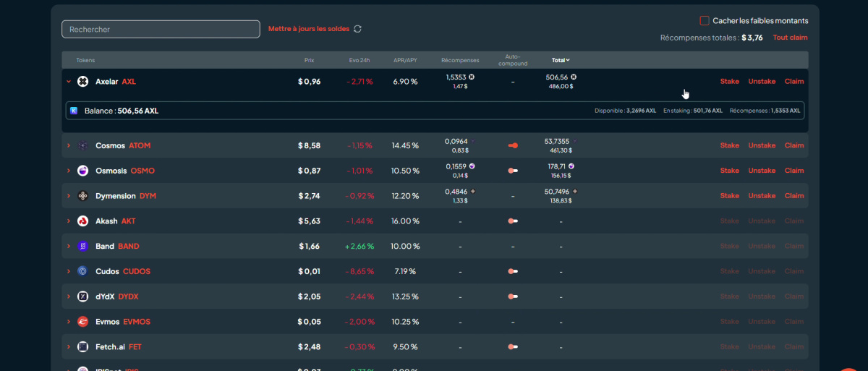This screenshot has height=371, width=868.
Task: Click Mettre à jours les soldes link
Action: pos(309,29)
